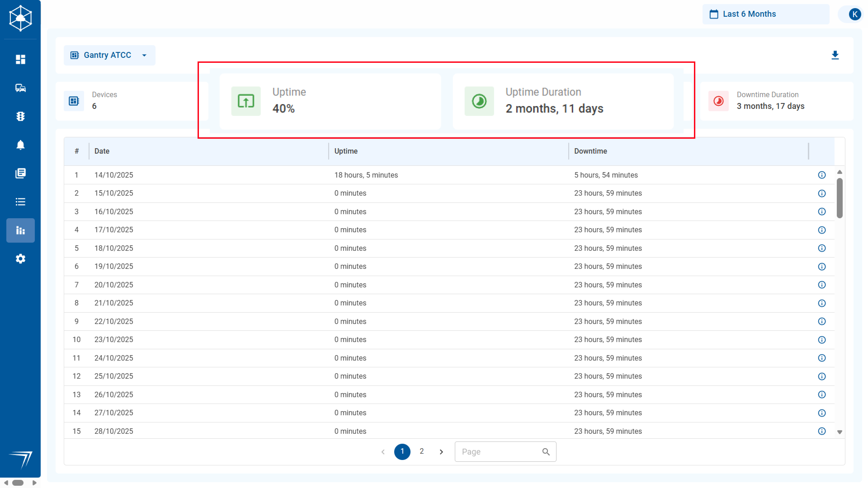The height and width of the screenshot is (488, 868).
Task: Sort table by Downtime column header
Action: coord(590,151)
